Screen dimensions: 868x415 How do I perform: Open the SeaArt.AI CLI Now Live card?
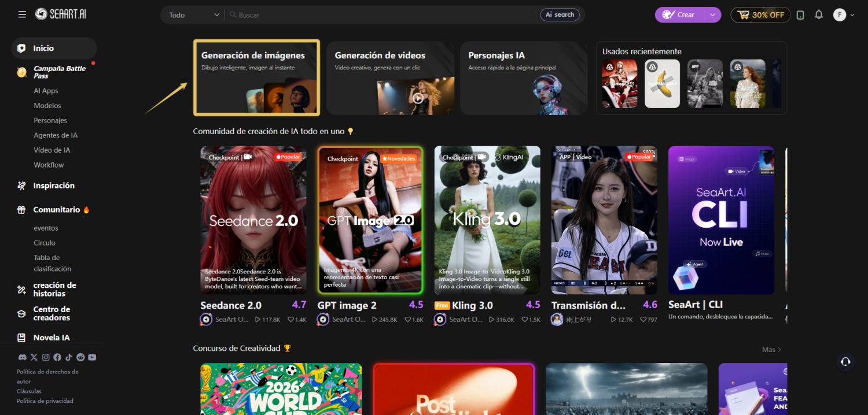tap(721, 220)
